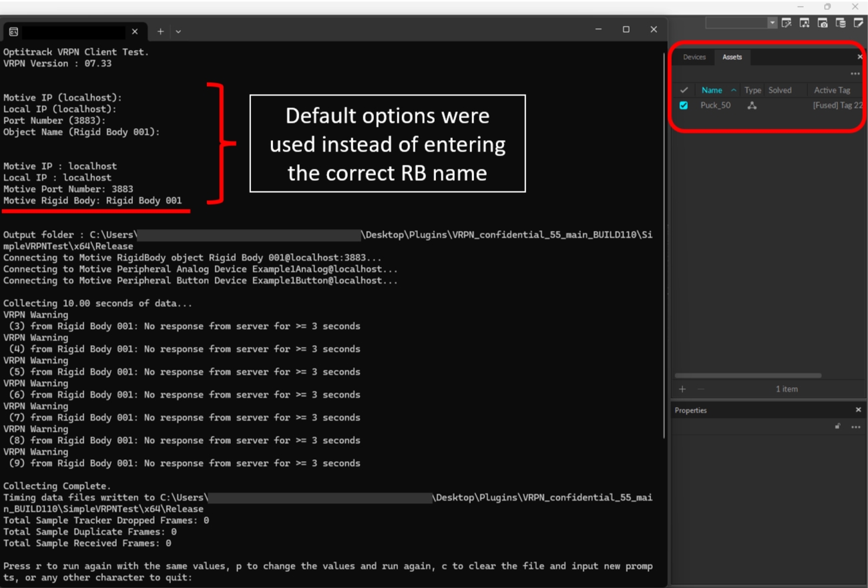The image size is (868, 588).
Task: Sort assets by the Name column header
Action: point(712,90)
